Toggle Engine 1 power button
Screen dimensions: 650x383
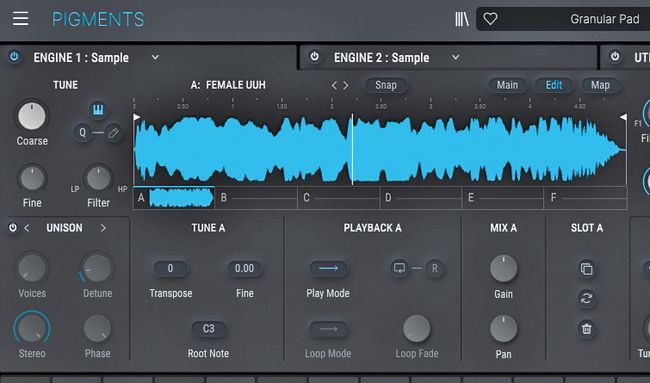pos(14,56)
